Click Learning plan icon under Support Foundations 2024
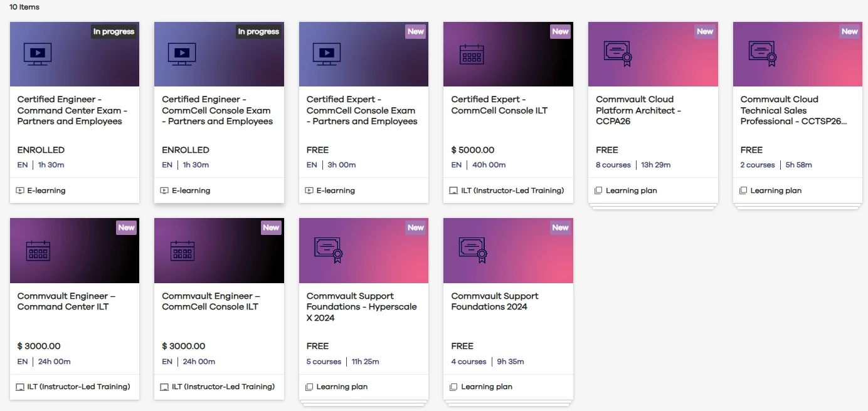Image resolution: width=868 pixels, height=411 pixels. (453, 387)
